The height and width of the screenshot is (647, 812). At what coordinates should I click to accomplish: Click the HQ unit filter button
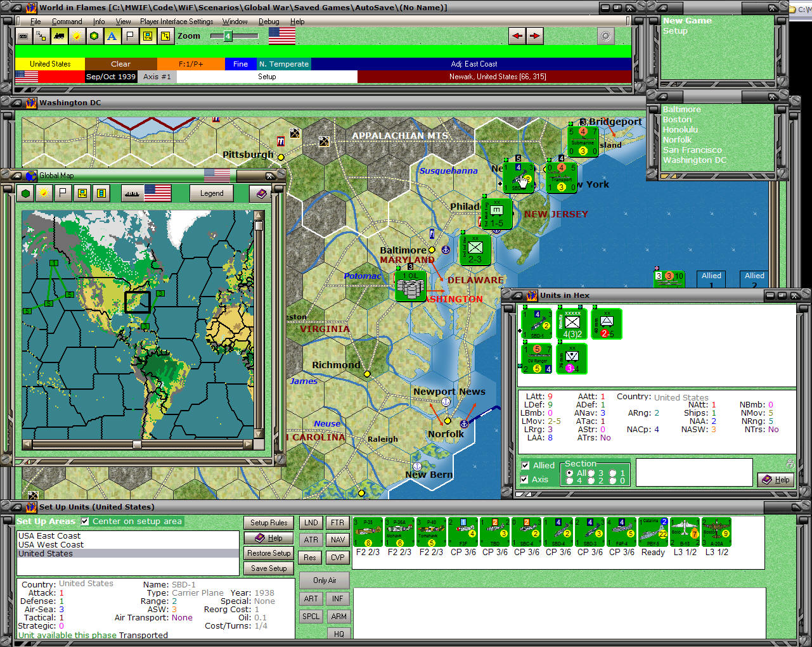[x=338, y=634]
